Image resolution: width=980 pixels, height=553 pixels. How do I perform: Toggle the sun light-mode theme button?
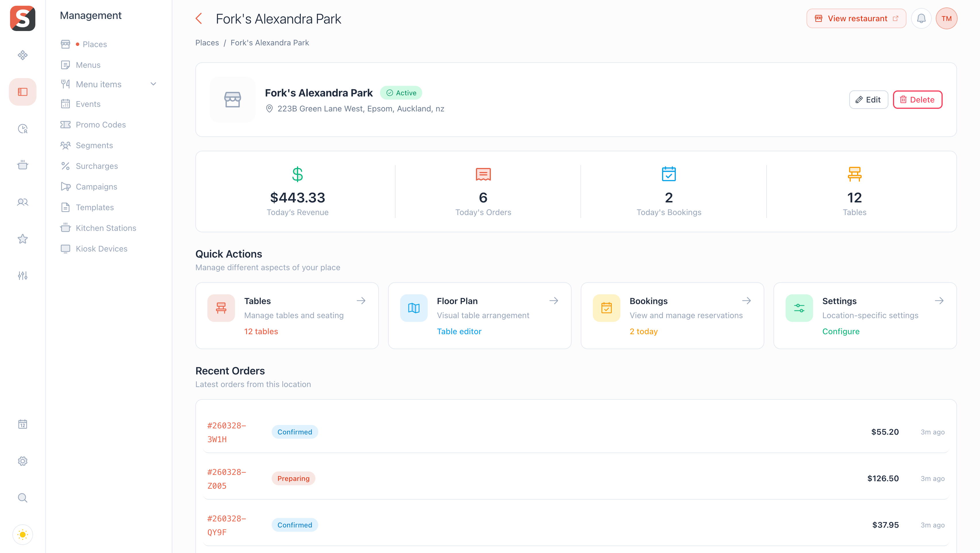[22, 534]
